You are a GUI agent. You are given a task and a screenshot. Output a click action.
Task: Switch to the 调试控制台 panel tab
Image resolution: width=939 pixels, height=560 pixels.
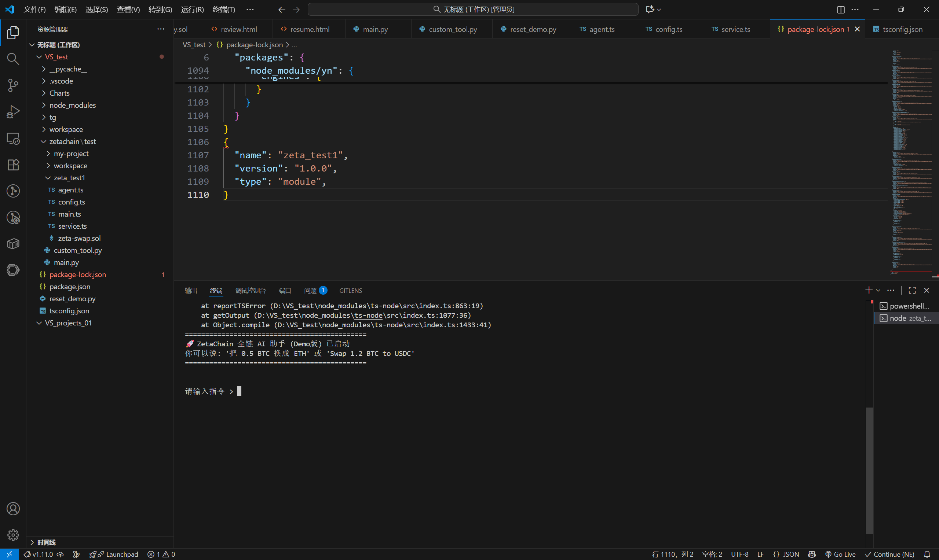click(x=250, y=291)
